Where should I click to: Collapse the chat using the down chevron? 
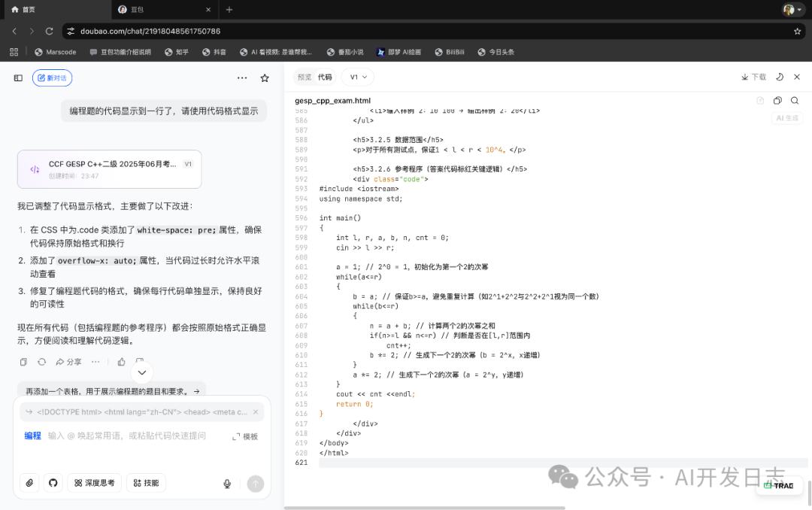point(142,372)
